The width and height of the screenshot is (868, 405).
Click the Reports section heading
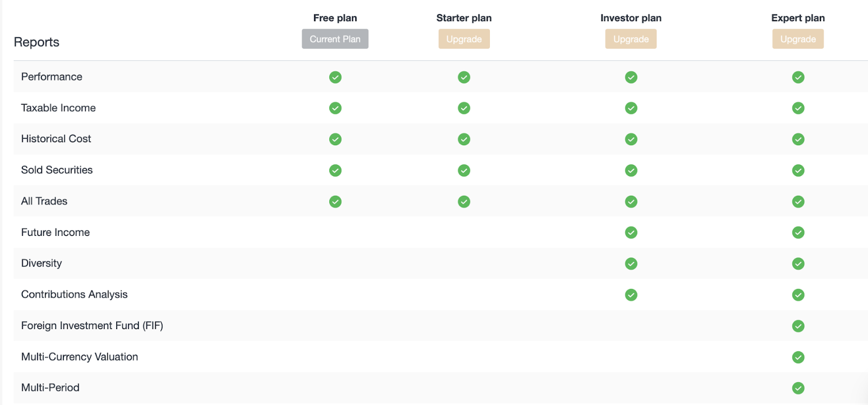(36, 42)
